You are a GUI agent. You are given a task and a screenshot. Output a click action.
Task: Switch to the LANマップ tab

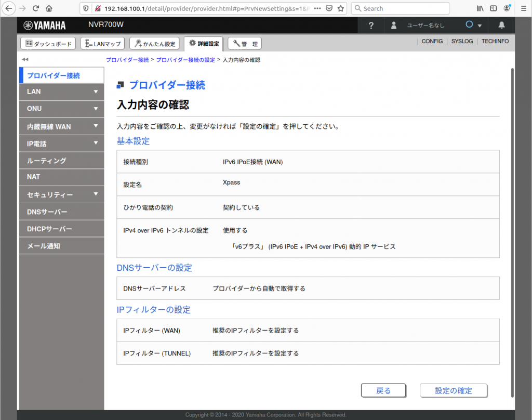point(103,44)
